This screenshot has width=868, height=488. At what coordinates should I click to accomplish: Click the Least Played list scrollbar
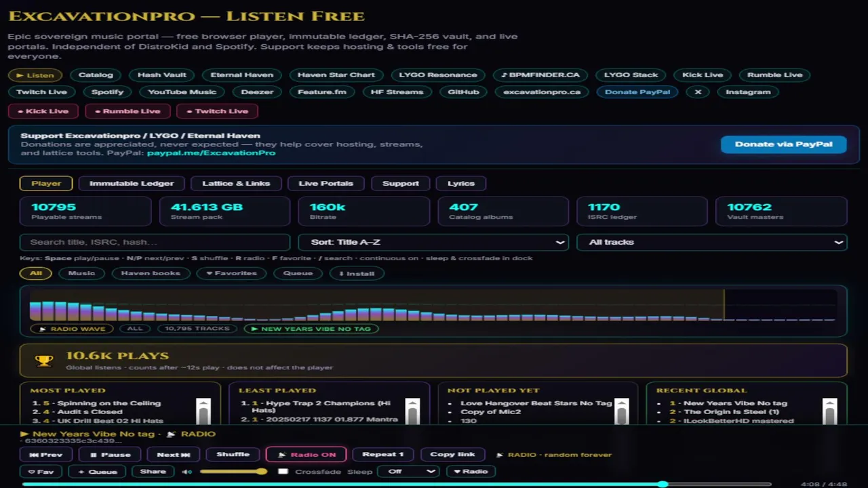tap(412, 411)
